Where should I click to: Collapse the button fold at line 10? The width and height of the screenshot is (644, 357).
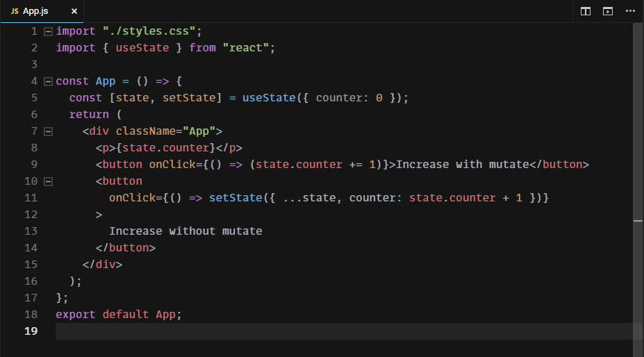point(48,181)
